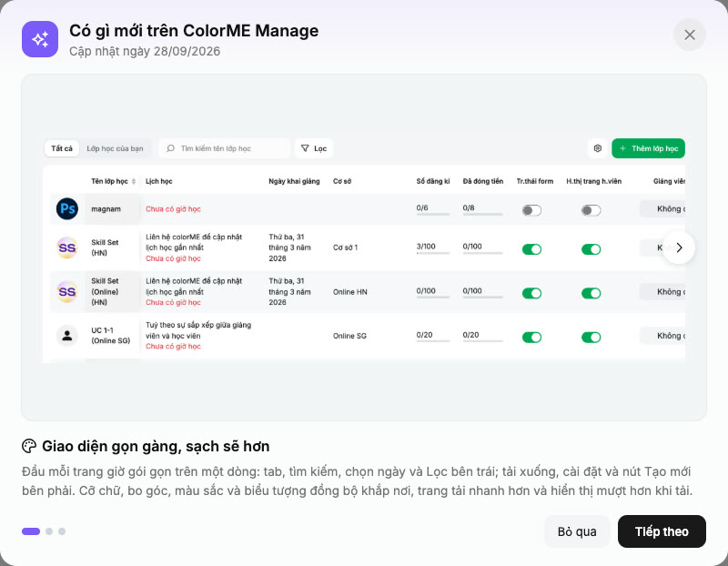This screenshot has height=566, width=728.
Task: Click the palette icon beside the heading
Action: click(29, 446)
